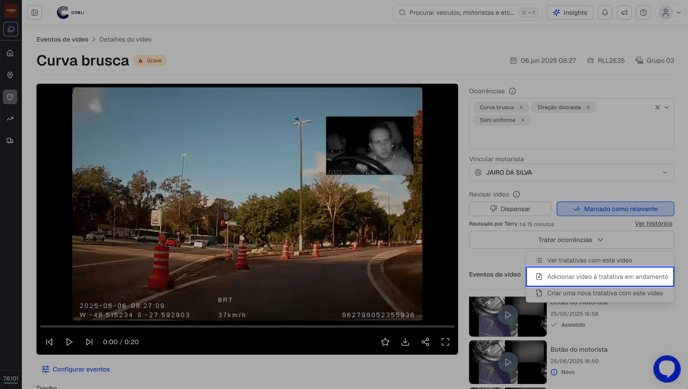Open the announcements megaphone icon

click(x=624, y=12)
